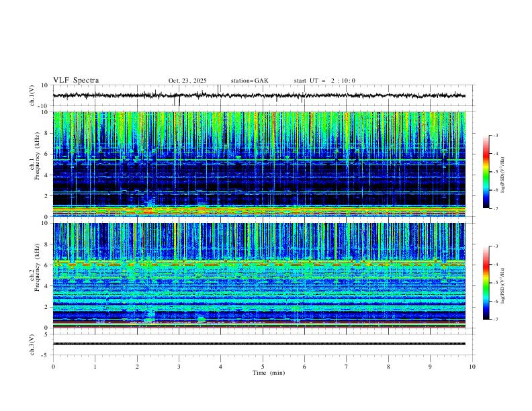This screenshot has width=532, height=411.
Task: Click time axis tick label '0'
Action: pyautogui.click(x=53, y=367)
